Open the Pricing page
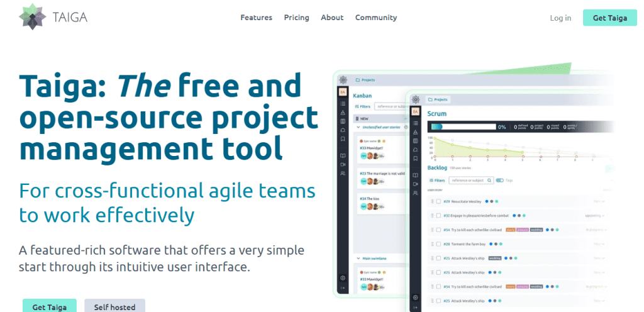 click(297, 18)
